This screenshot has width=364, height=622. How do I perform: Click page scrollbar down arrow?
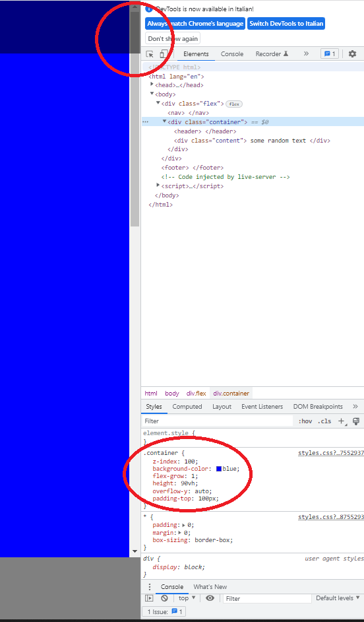pos(135,551)
